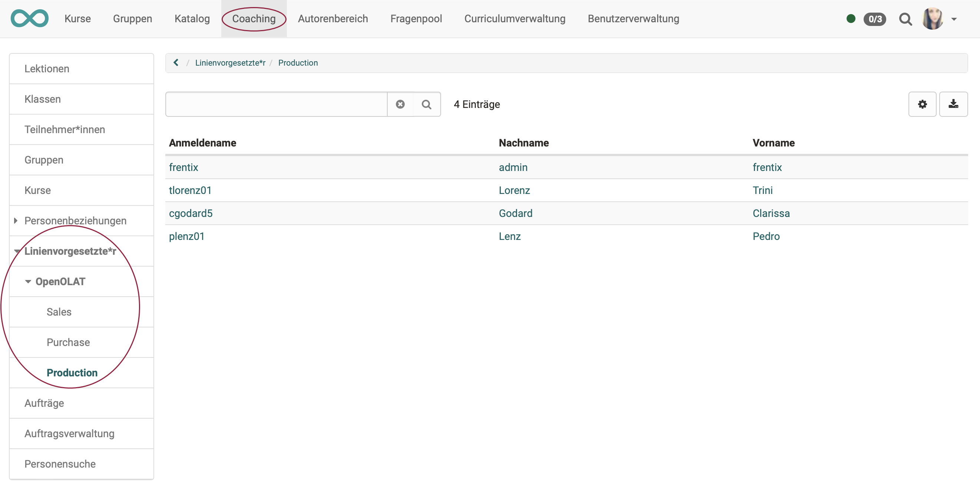This screenshot has height=488, width=980.
Task: Open user menu dropdown caret
Action: click(x=954, y=19)
